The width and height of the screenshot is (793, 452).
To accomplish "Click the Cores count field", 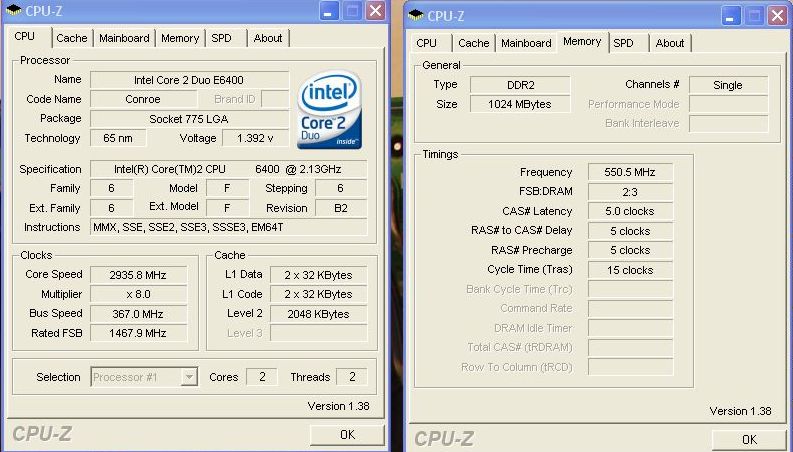I will [262, 377].
